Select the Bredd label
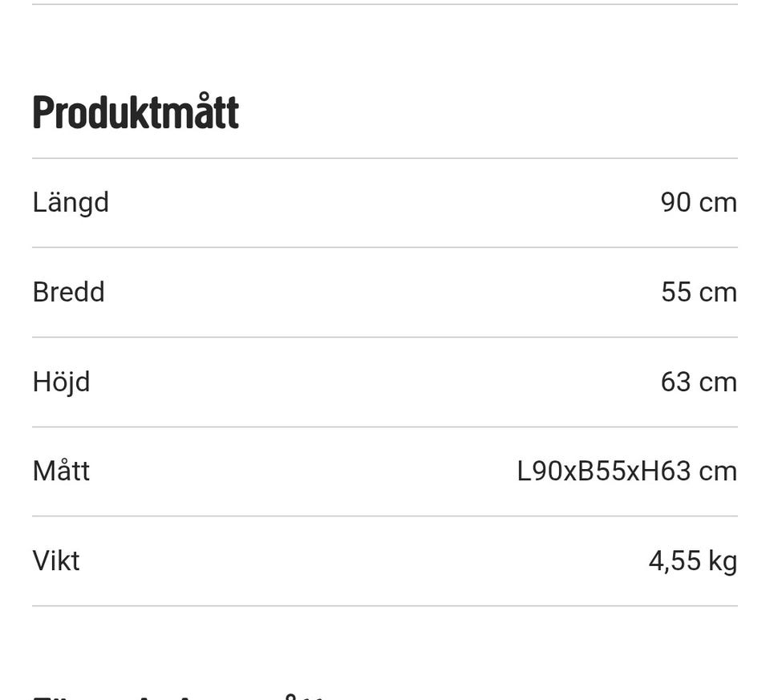Image resolution: width=770 pixels, height=700 pixels. coord(68,292)
